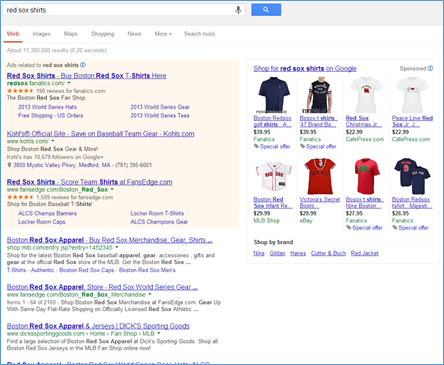This screenshot has height=365, width=444.
Task: Click the microphone voice search icon
Action: tap(238, 10)
